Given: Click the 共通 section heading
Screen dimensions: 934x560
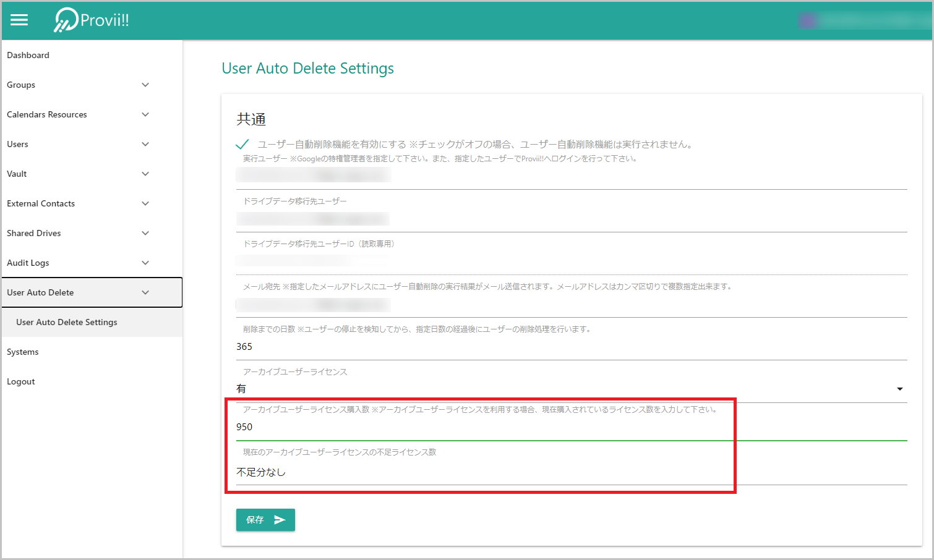Looking at the screenshot, I should [x=251, y=119].
